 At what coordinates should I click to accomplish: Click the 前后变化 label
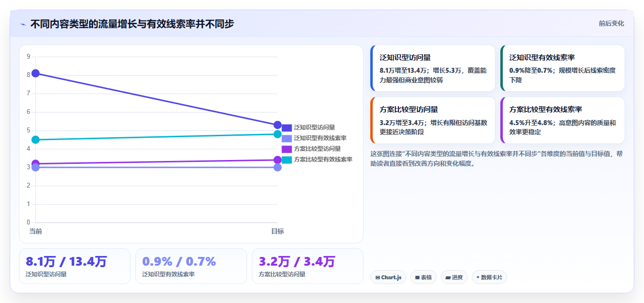611,23
